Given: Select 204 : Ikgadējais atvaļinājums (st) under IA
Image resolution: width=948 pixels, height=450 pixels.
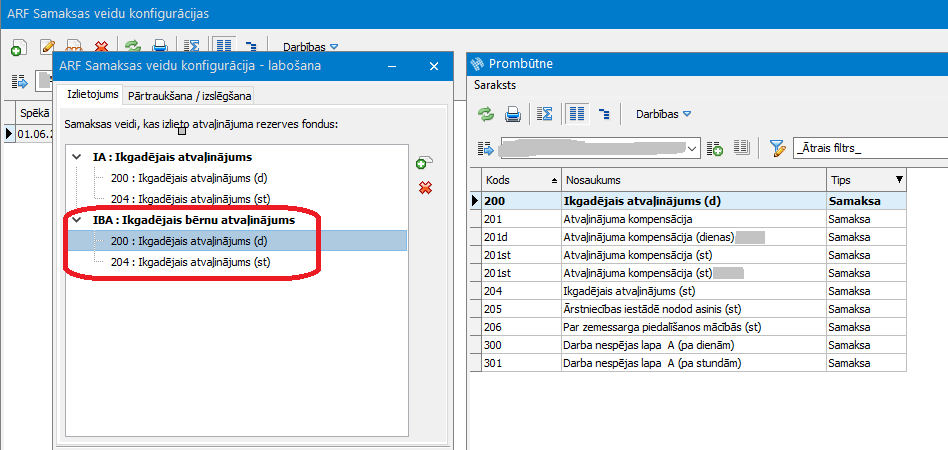Looking at the screenshot, I should tap(190, 199).
